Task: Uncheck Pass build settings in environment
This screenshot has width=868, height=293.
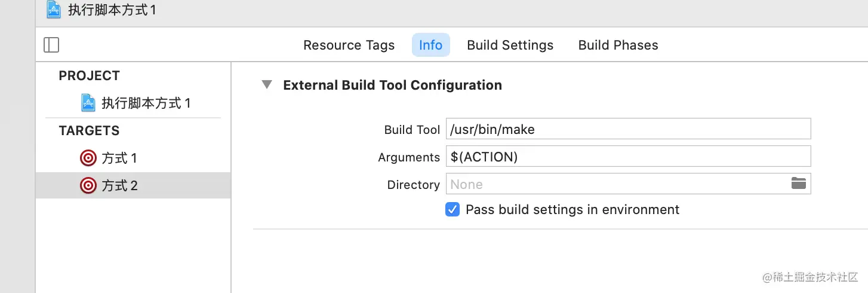Action: point(453,209)
